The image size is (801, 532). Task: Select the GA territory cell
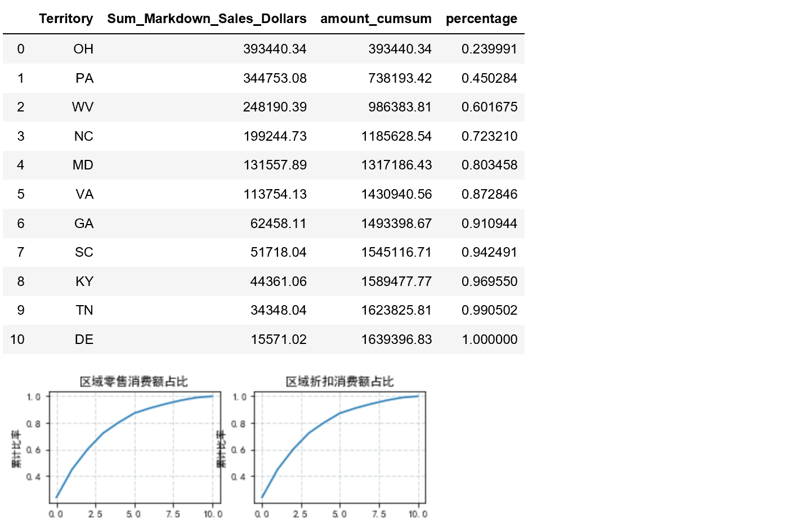[84, 223]
